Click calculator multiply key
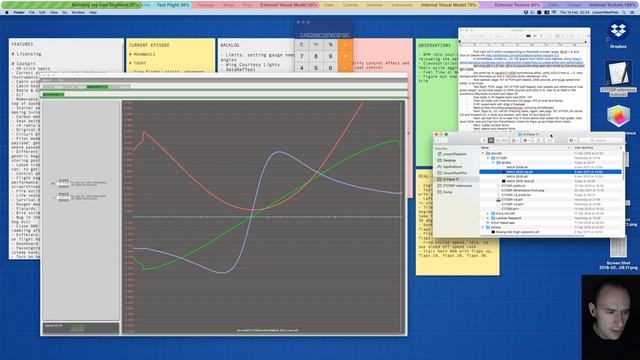640x360 pixels. [x=345, y=56]
